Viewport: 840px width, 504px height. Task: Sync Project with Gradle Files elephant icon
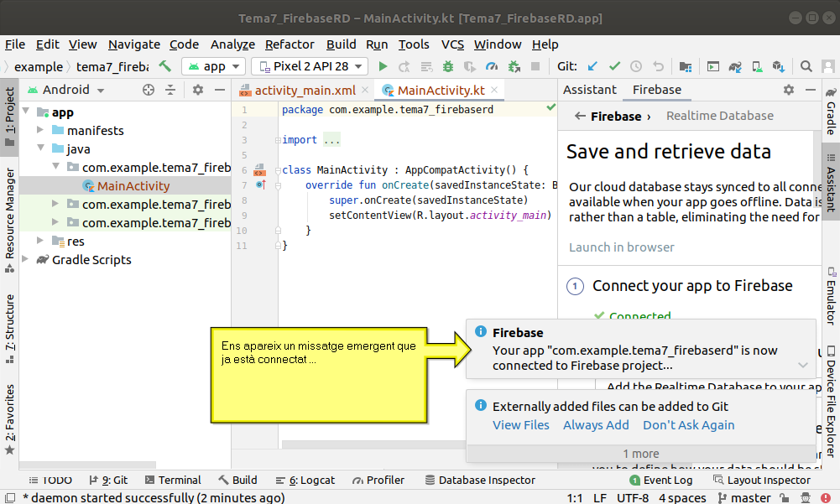point(735,66)
